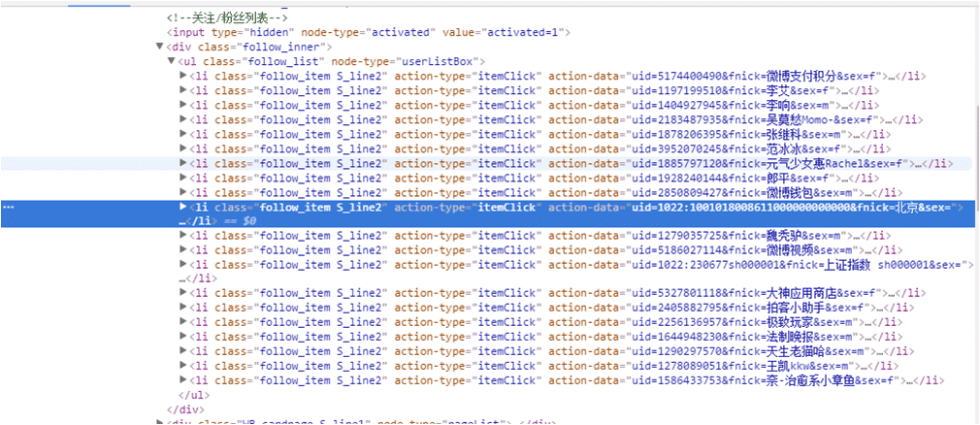The image size is (980, 425).
Task: Expand the li row for 微博支付积分
Action: (x=183, y=76)
